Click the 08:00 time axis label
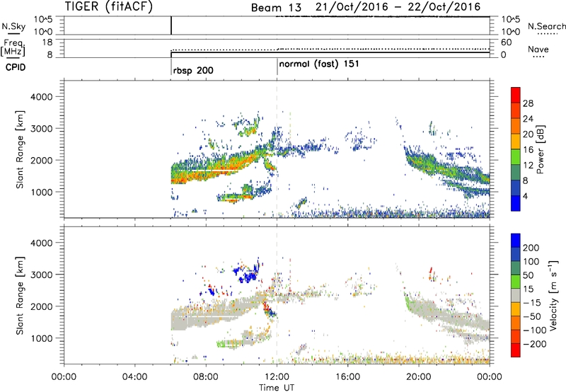The height and width of the screenshot is (392, 566). pyautogui.click(x=206, y=377)
